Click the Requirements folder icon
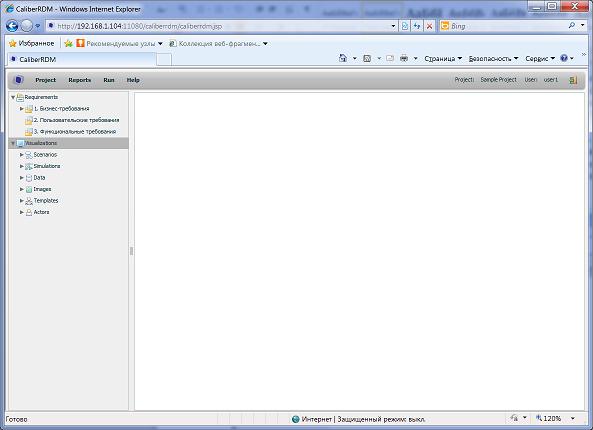The image size is (593, 430). click(x=20, y=98)
